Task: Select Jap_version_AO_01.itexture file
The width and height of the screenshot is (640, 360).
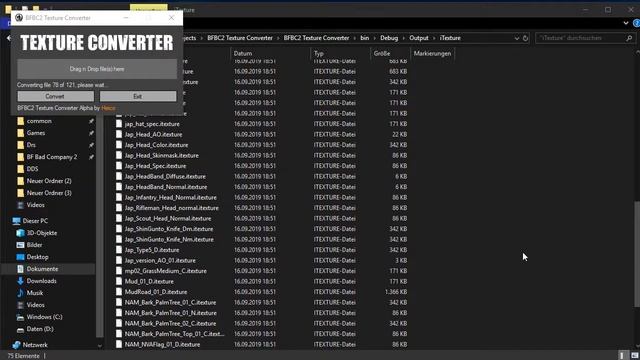Action: [160, 260]
